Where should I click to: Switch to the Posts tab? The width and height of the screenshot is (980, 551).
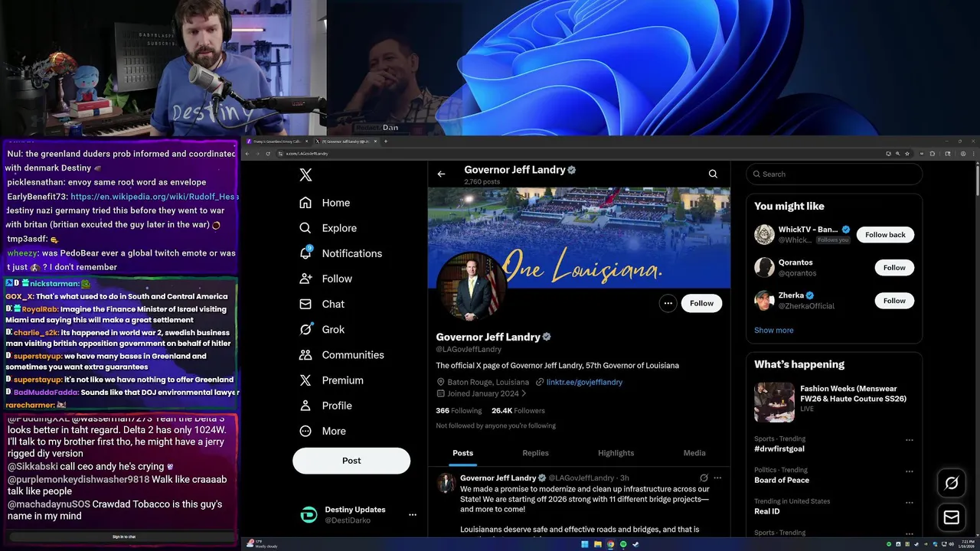click(x=463, y=453)
